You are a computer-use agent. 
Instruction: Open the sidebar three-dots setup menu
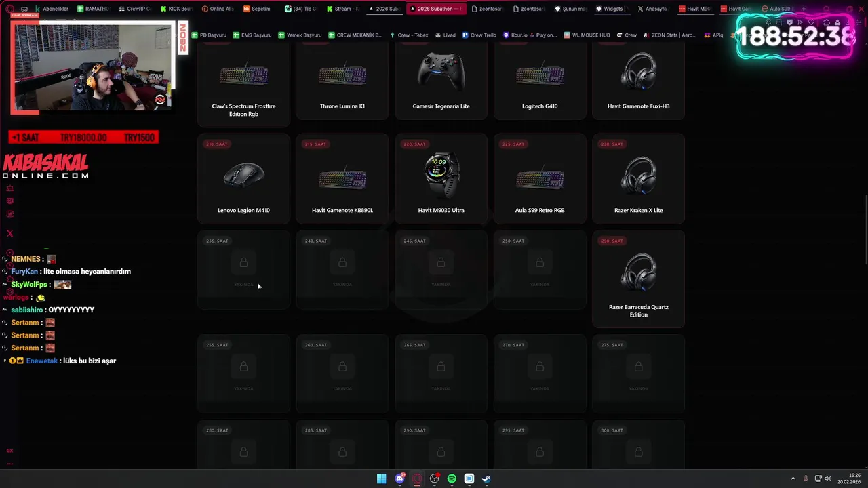(9, 464)
